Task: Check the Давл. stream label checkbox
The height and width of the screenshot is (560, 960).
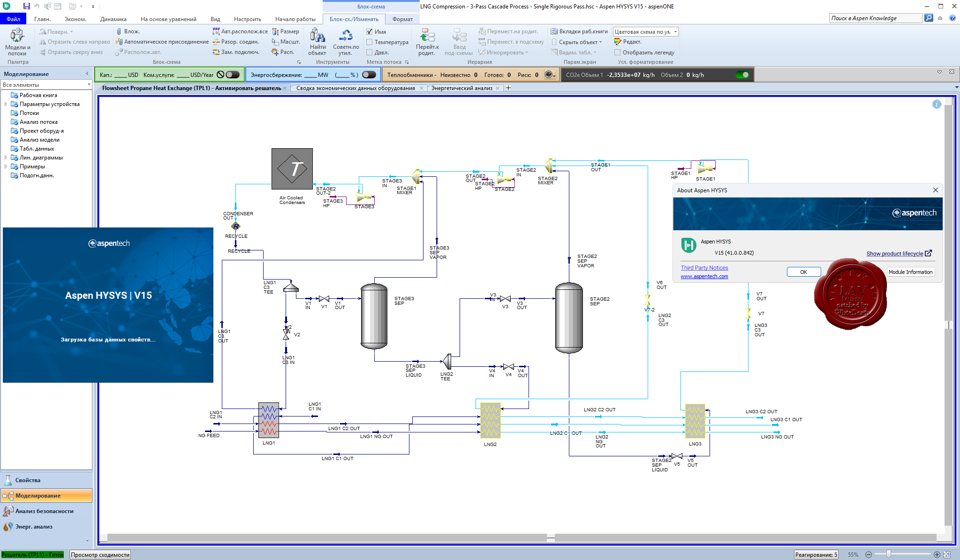Action: pyautogui.click(x=370, y=52)
